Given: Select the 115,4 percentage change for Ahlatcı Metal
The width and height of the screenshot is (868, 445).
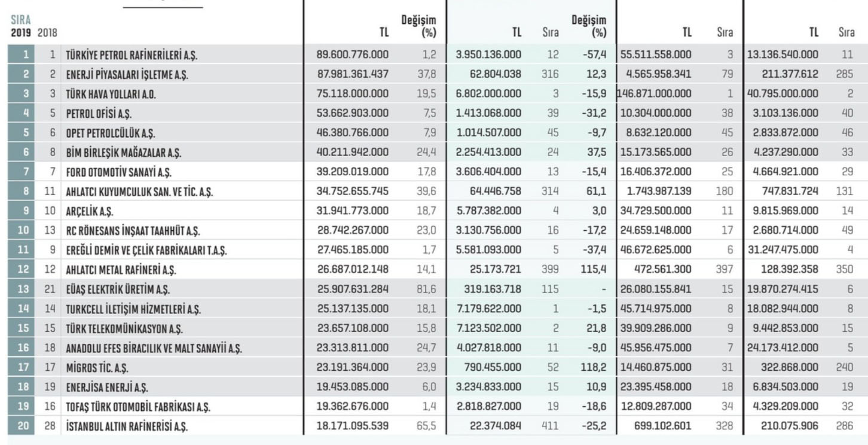Looking at the screenshot, I should (595, 270).
